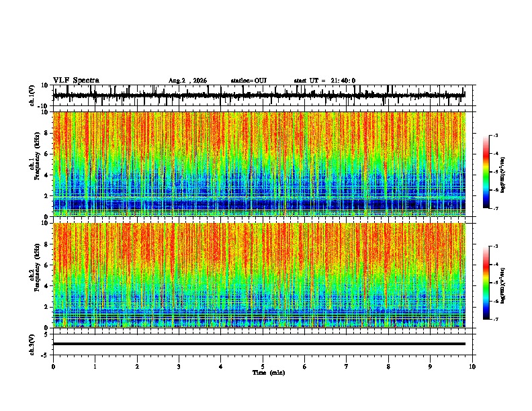This screenshot has height=411, width=532.
Task: Click the time axis tick label "4"
Action: 221,367
